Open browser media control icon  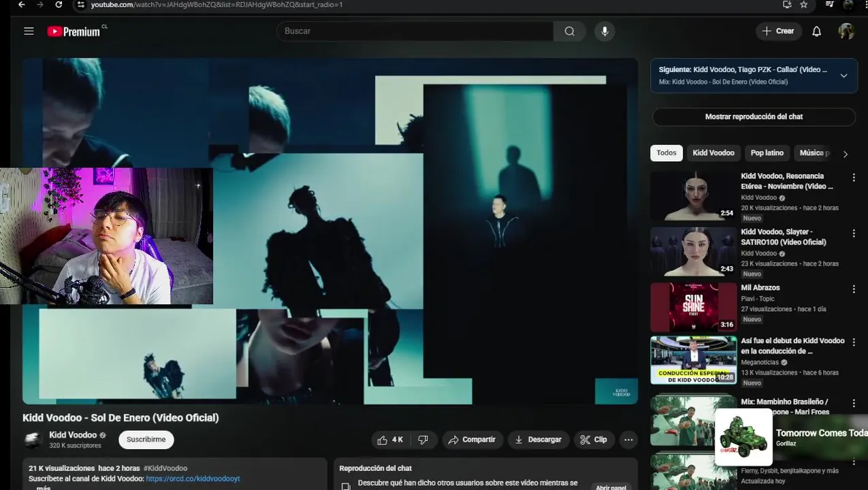[x=829, y=5]
